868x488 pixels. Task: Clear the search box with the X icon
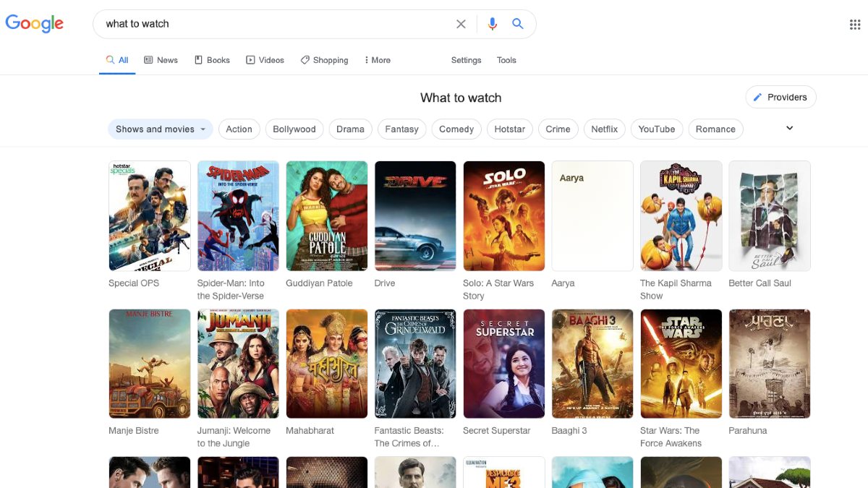coord(461,23)
